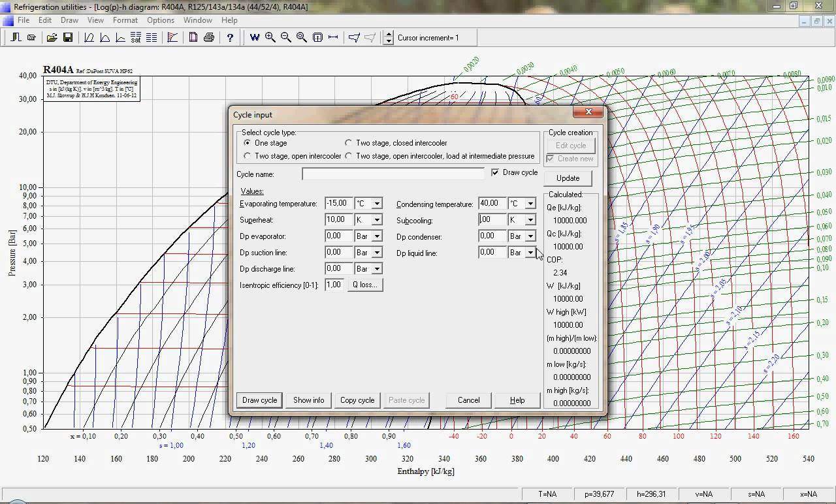Open the Format menu
The height and width of the screenshot is (504, 836).
125,20
